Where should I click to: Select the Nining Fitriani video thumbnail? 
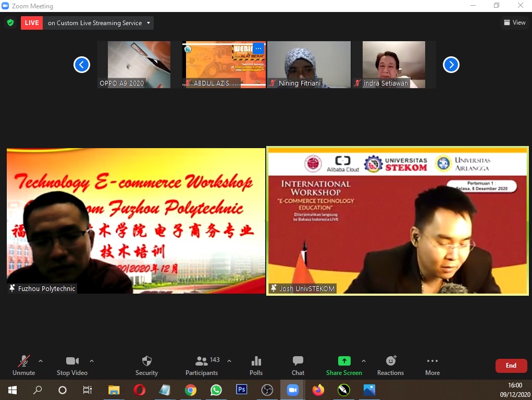tap(309, 65)
